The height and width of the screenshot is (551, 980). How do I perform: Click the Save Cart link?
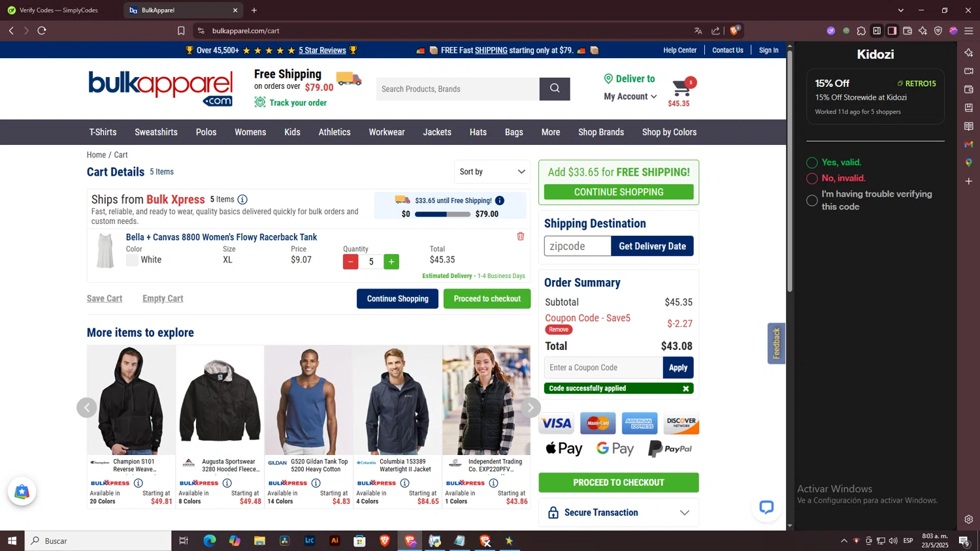coord(105,298)
